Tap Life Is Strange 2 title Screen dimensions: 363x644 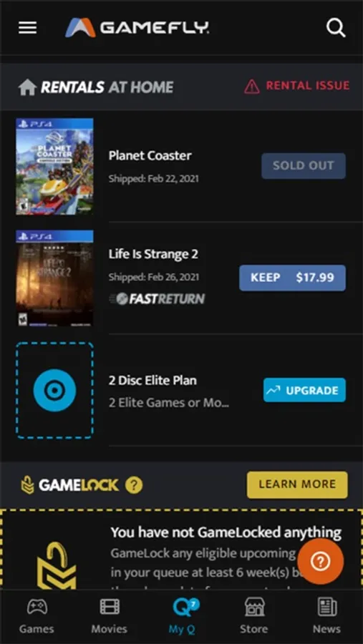(153, 254)
